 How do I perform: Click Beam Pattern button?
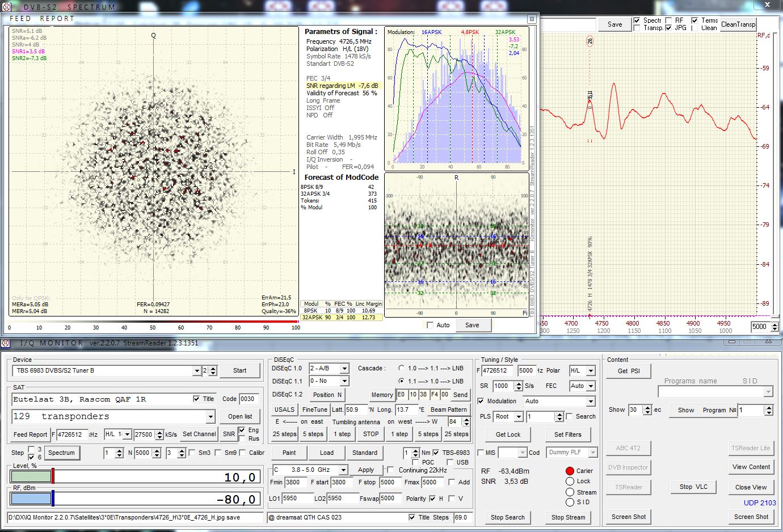click(449, 409)
